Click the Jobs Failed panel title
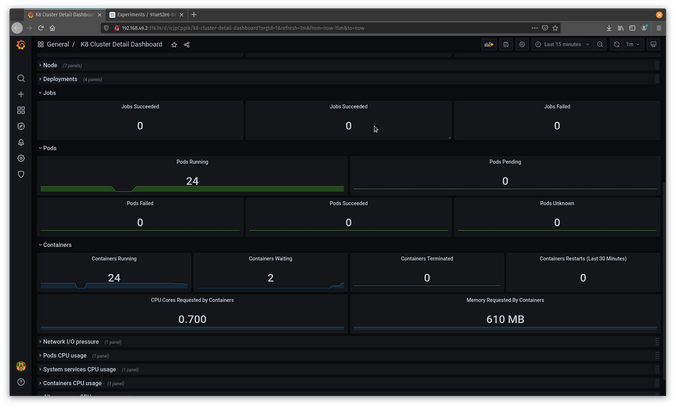Screen dimensions: 675x406 (x=557, y=107)
